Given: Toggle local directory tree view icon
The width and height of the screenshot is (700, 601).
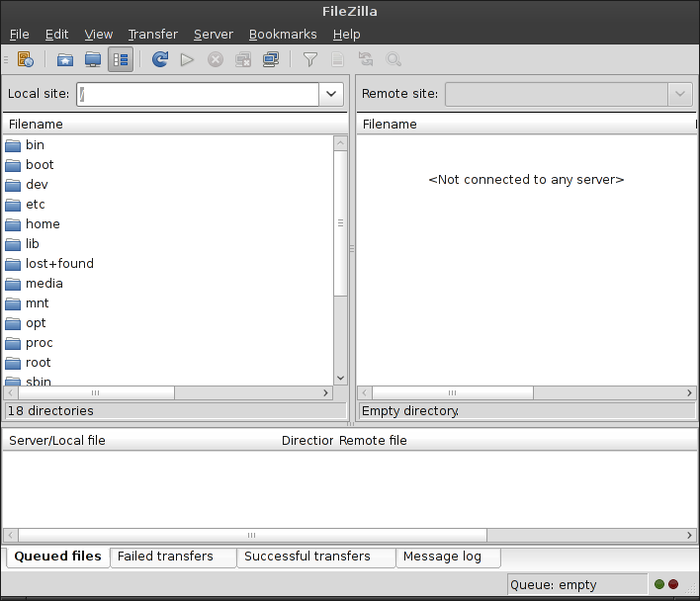Looking at the screenshot, I should (65, 59).
